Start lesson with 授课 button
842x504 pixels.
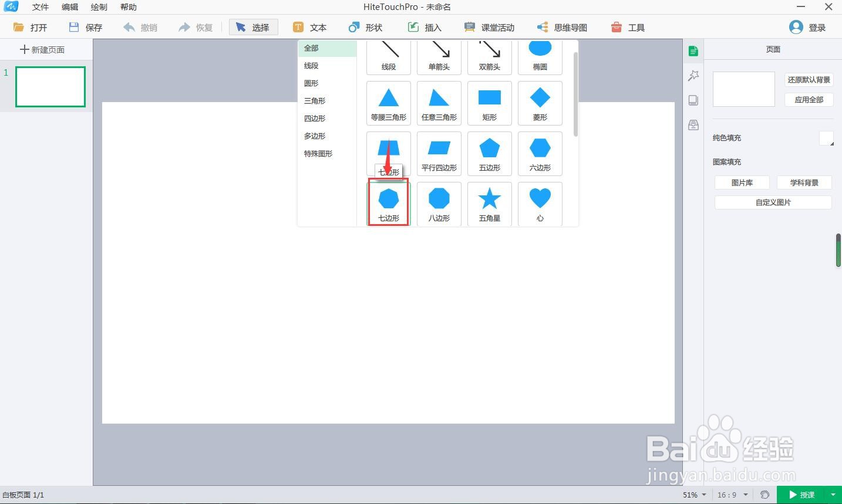pos(801,495)
